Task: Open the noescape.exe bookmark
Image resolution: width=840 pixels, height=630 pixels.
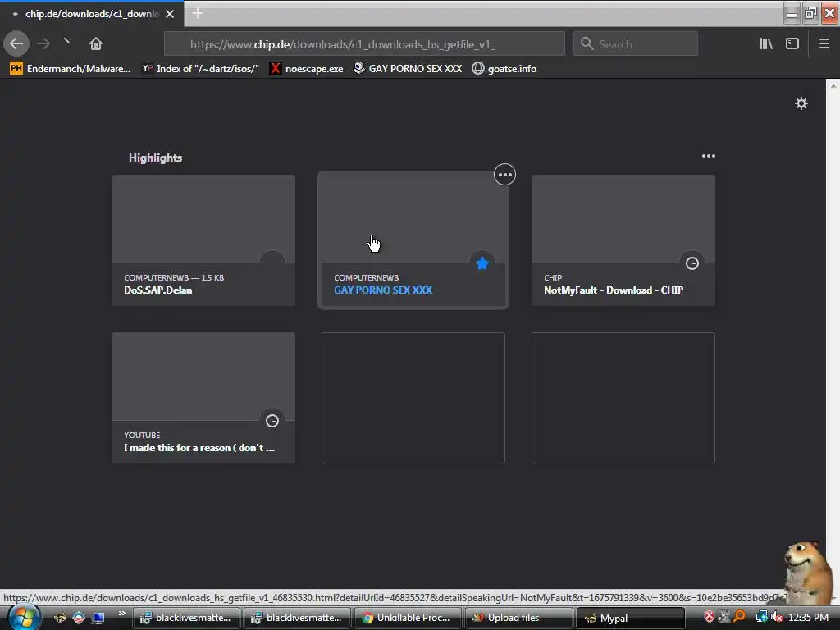Action: click(307, 69)
